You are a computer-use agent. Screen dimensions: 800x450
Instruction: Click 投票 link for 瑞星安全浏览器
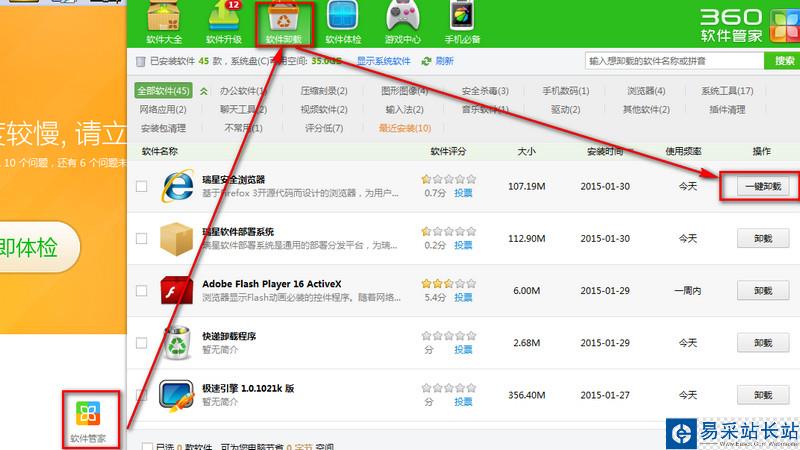coord(463,193)
